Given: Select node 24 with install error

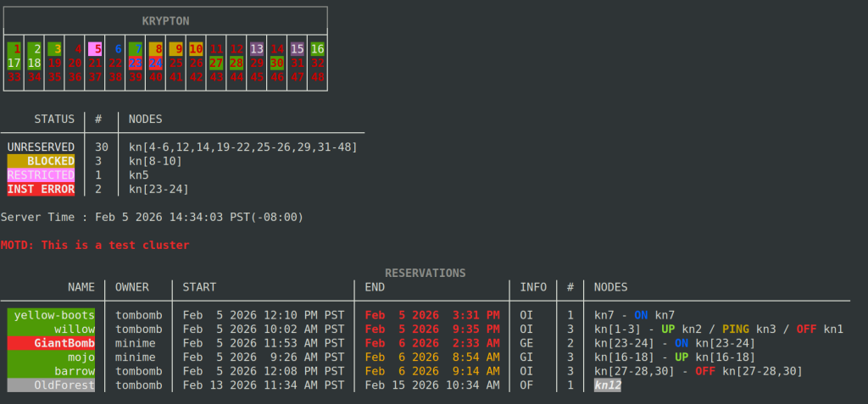Looking at the screenshot, I should pos(156,63).
